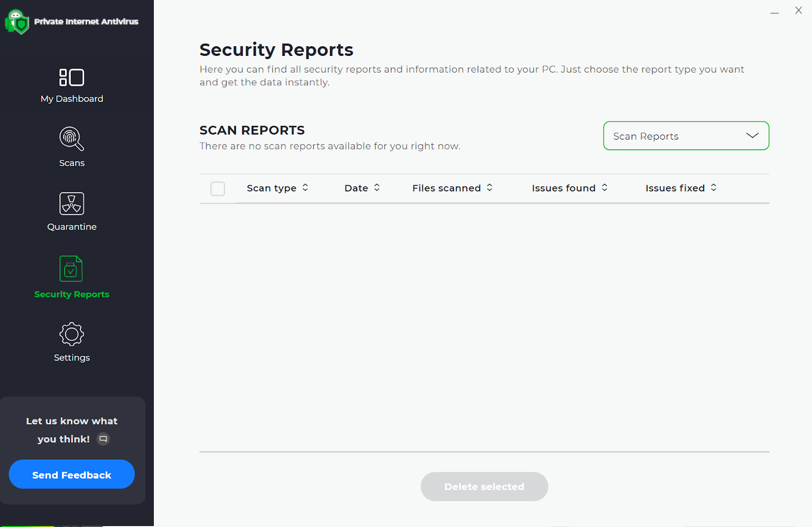812x527 pixels.
Task: Open the Quarantine biohazard icon
Action: pyautogui.click(x=72, y=204)
